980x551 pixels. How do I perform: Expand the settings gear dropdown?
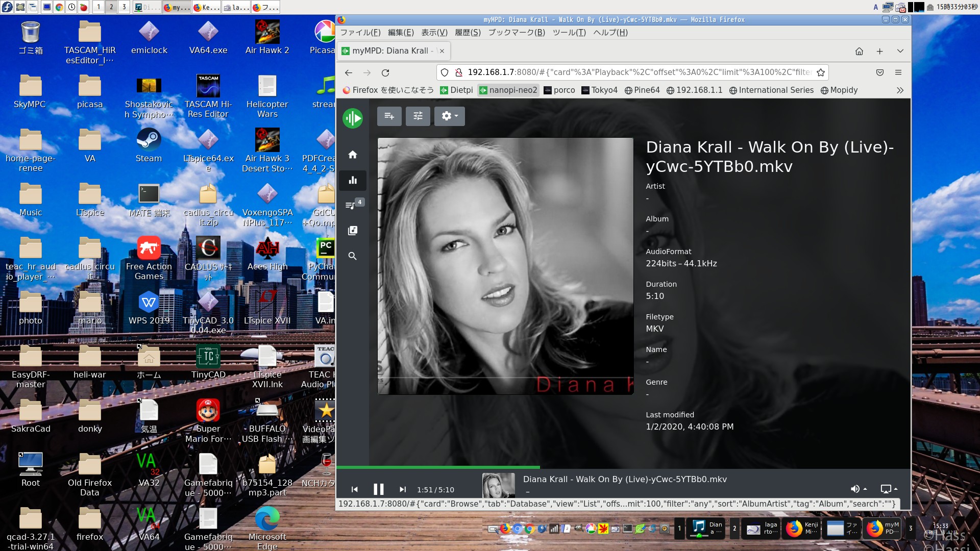pos(449,116)
